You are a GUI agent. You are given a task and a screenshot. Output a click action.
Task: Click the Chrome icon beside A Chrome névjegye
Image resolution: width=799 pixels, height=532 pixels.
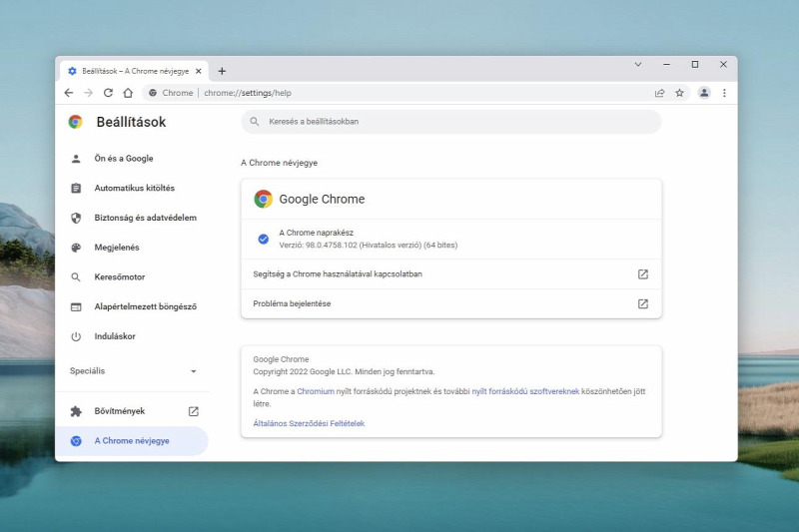[x=76, y=441]
